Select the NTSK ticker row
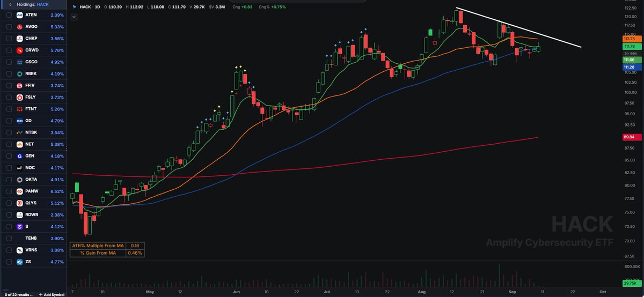The width and height of the screenshot is (644, 297). [33, 132]
